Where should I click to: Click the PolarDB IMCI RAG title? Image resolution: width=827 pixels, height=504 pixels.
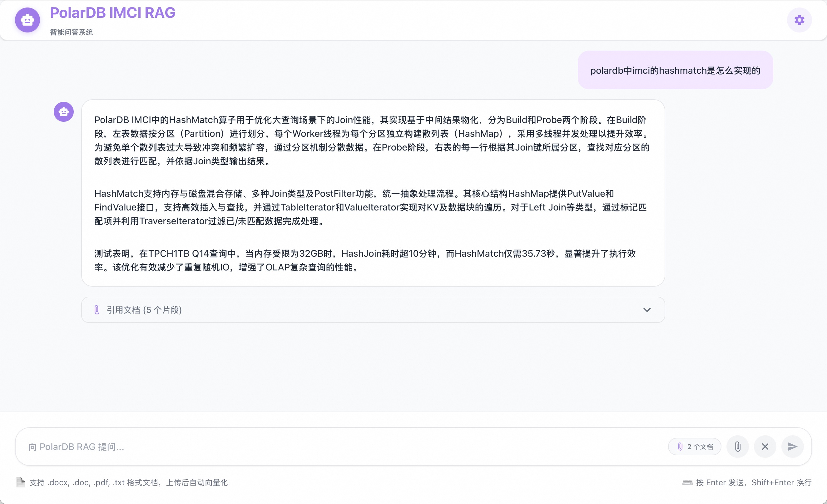pos(112,13)
